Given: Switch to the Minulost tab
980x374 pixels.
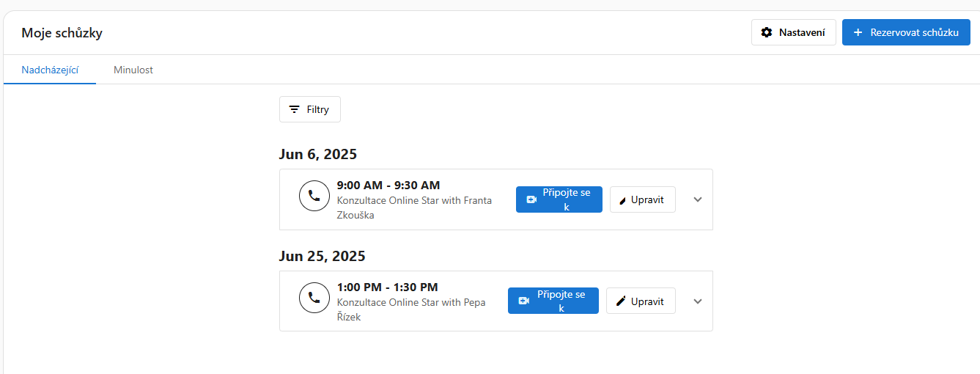Looking at the screenshot, I should pos(133,70).
